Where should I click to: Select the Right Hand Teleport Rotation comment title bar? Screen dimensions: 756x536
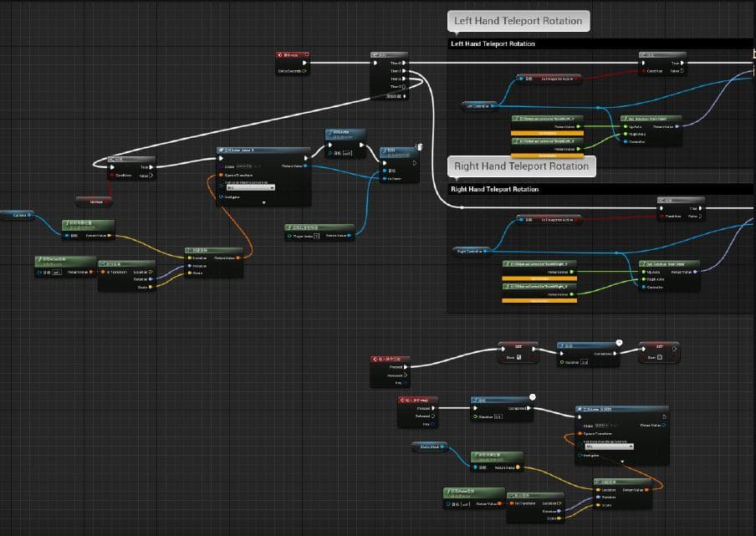click(x=600, y=189)
